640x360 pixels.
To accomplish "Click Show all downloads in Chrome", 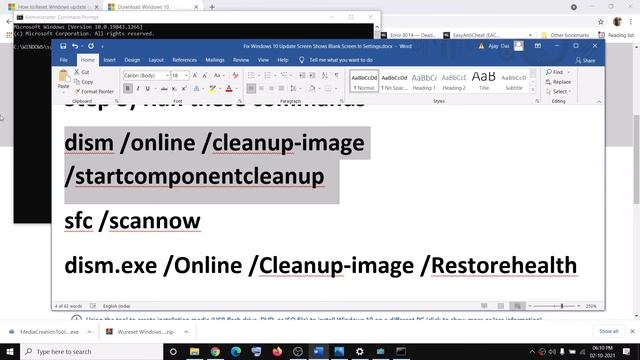I will [609, 331].
